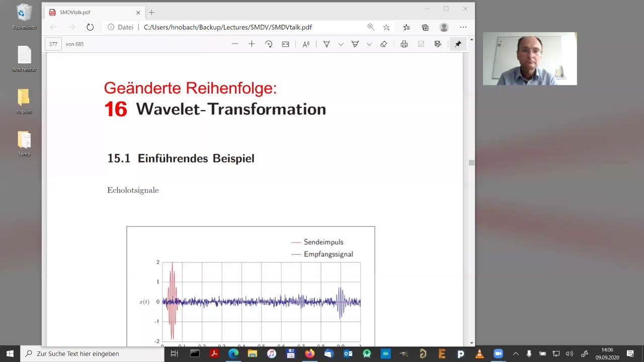Switch to Zoom on the taskbar

click(498, 353)
